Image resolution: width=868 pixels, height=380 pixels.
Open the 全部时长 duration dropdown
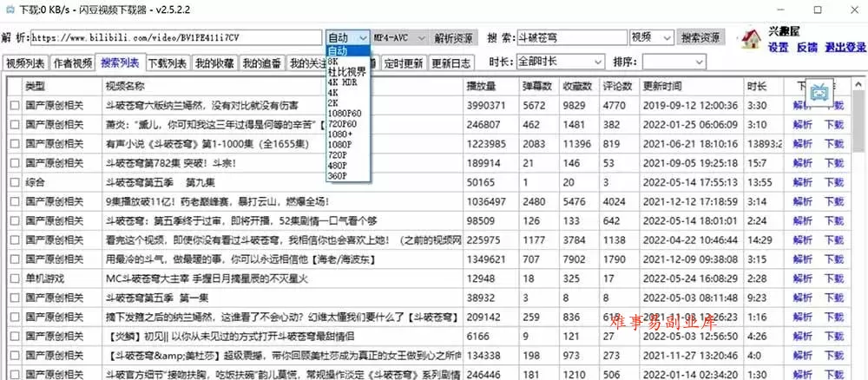[x=597, y=62]
